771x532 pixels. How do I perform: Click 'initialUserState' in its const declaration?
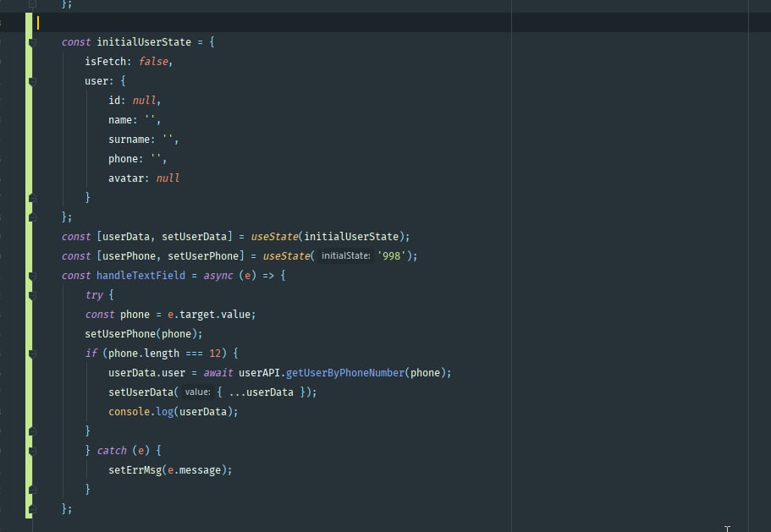coord(144,42)
